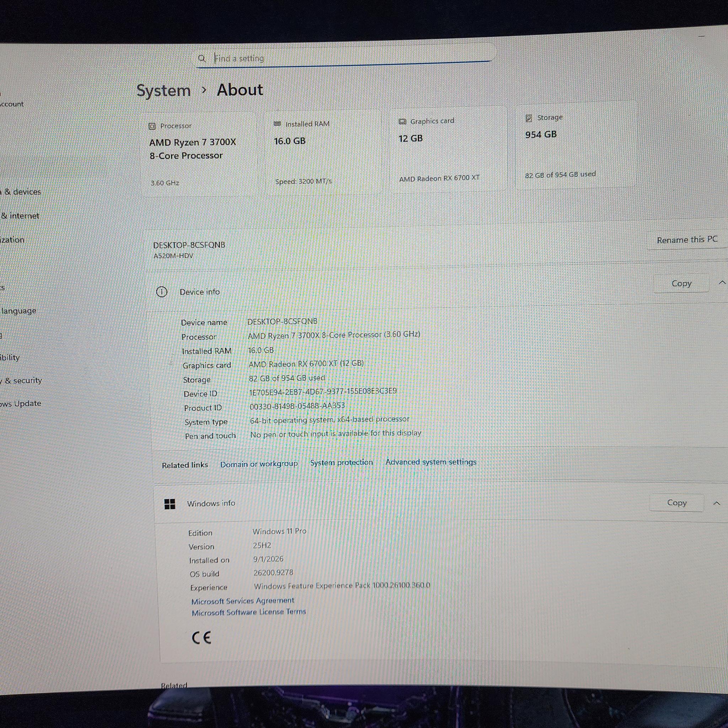728x728 pixels.
Task: Open the '& security' sidebar item
Action: (21, 381)
